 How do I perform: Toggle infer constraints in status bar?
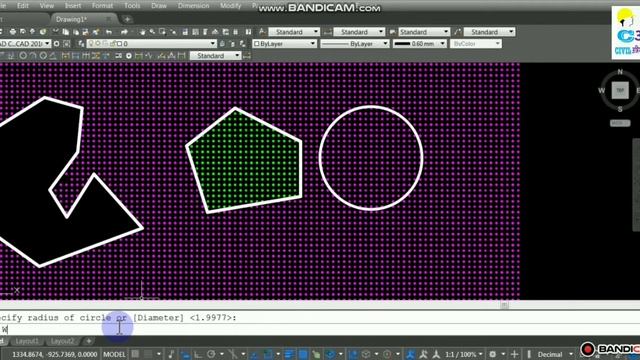coord(171,354)
